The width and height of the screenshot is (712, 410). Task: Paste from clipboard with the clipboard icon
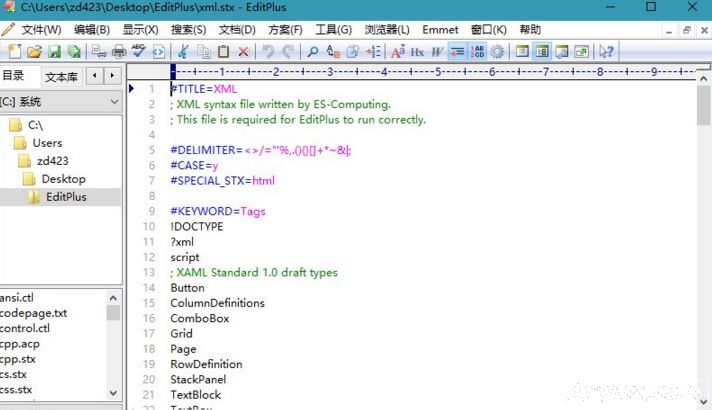223,51
